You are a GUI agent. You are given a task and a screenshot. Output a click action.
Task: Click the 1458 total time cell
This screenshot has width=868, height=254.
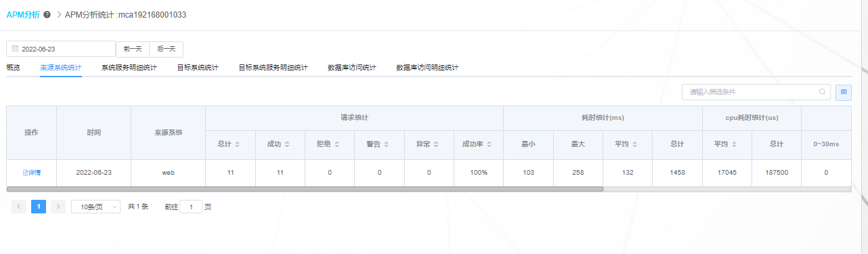(x=677, y=173)
